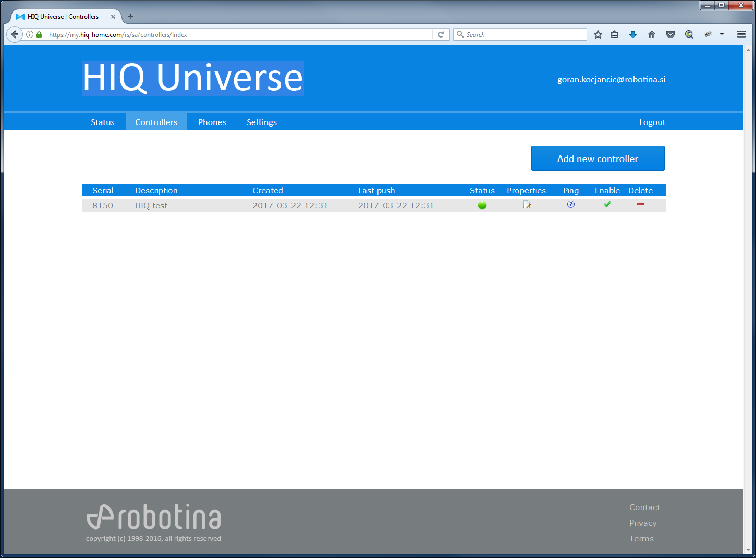Go to Firefox home page
756x558 pixels.
point(652,34)
